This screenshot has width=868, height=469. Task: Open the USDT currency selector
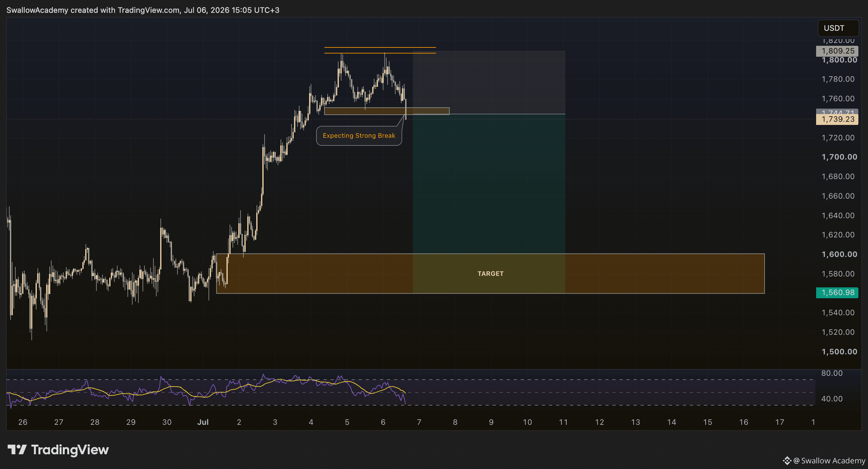pos(838,28)
